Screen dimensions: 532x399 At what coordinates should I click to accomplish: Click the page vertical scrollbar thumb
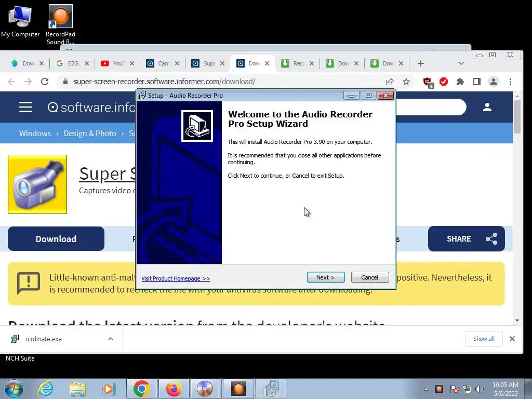[517, 117]
